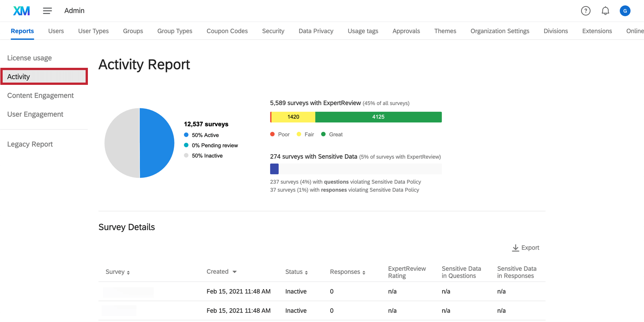Open the Legacy Report link

click(x=30, y=144)
